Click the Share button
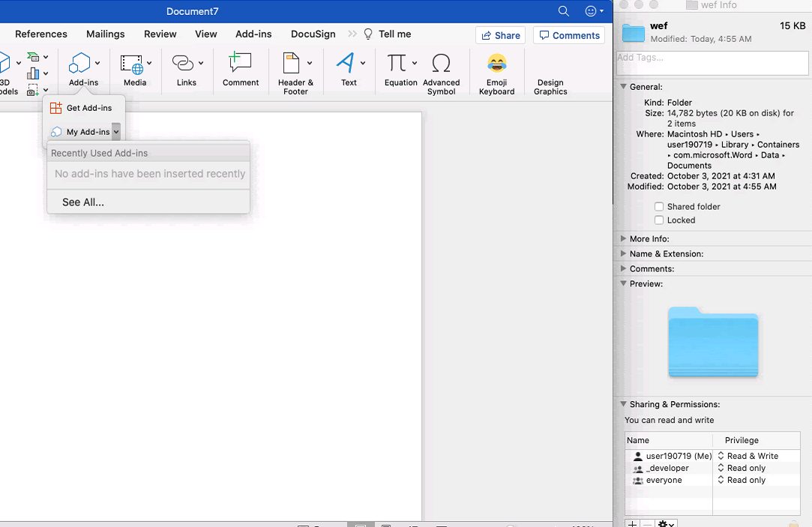Image resolution: width=812 pixels, height=527 pixels. coord(500,34)
